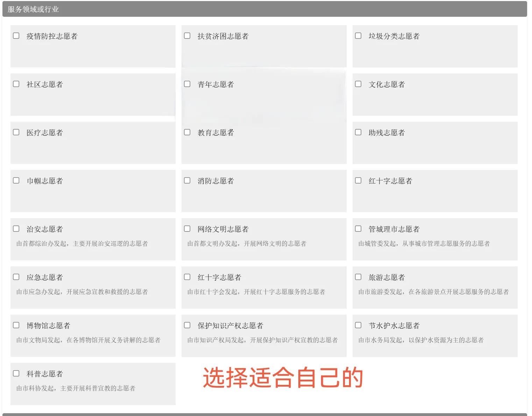The width and height of the screenshot is (532, 416).
Task: Check the 青年志愿者 box
Action: [x=187, y=84]
